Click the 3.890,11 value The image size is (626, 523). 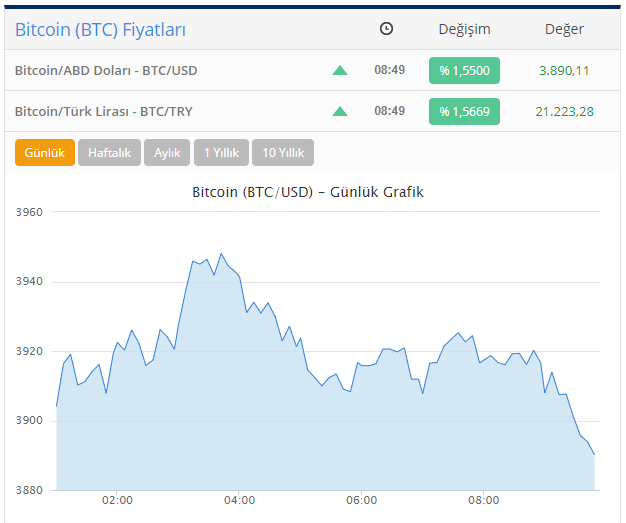click(x=564, y=71)
